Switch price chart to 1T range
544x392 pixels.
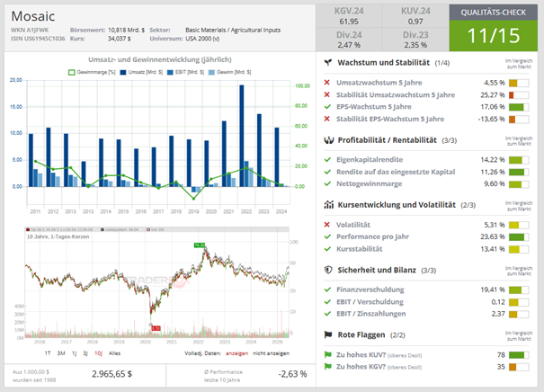pos(48,353)
